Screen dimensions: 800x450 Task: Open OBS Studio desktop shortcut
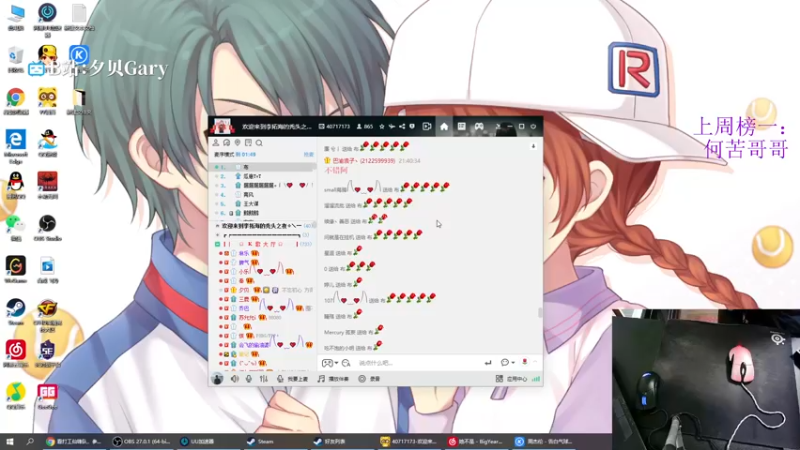point(47,228)
